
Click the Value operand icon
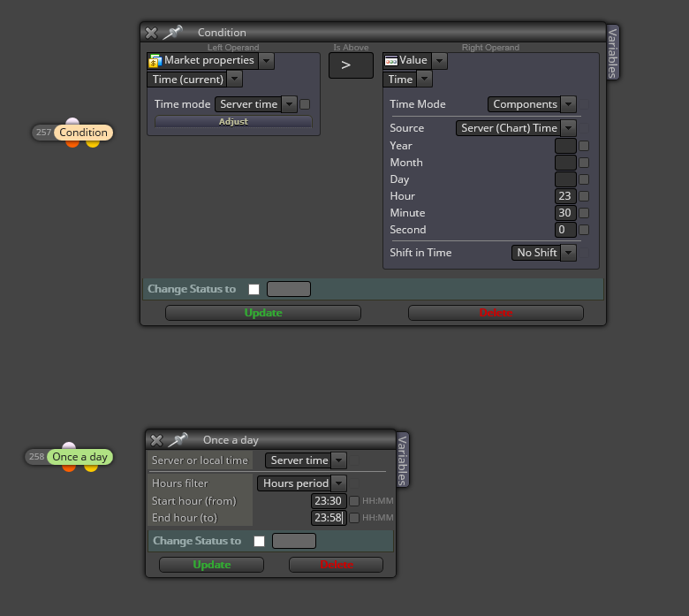click(x=390, y=61)
